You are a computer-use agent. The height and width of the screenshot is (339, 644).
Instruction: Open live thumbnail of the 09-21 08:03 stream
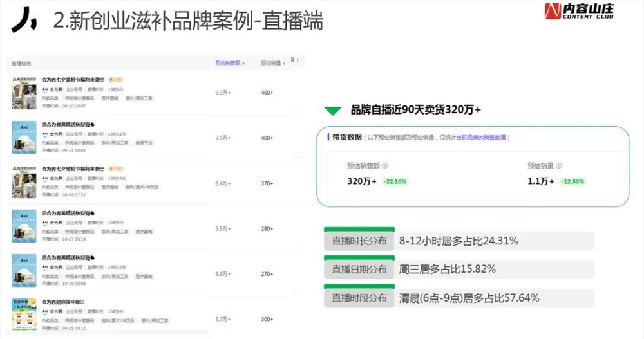[x=24, y=138]
